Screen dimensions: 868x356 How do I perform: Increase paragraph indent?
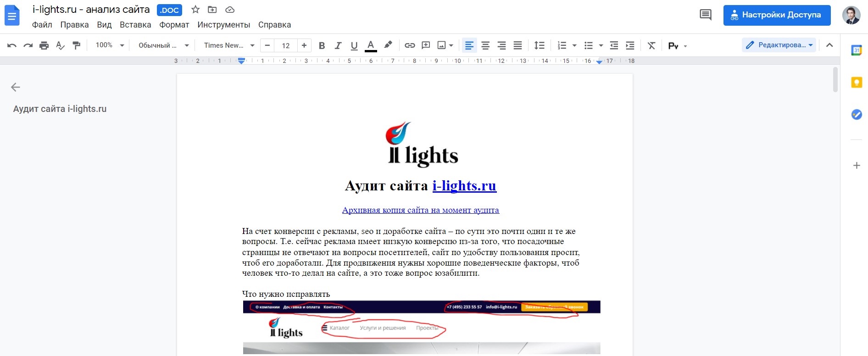click(x=630, y=45)
